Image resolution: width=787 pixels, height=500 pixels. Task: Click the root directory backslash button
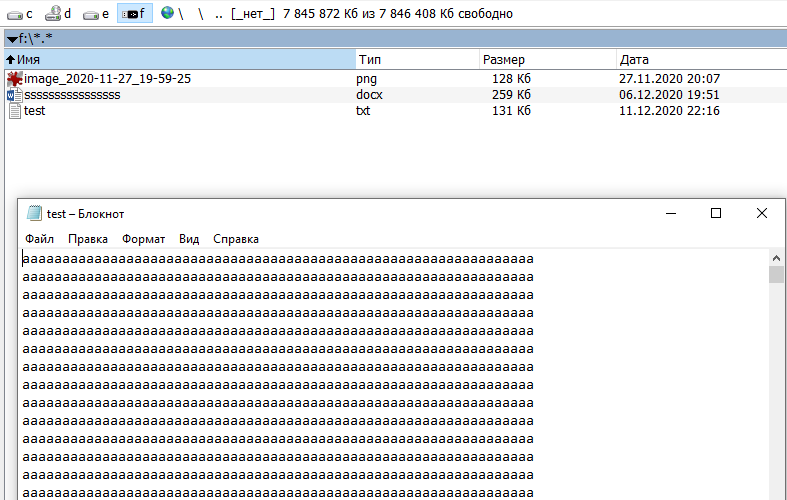coord(200,14)
